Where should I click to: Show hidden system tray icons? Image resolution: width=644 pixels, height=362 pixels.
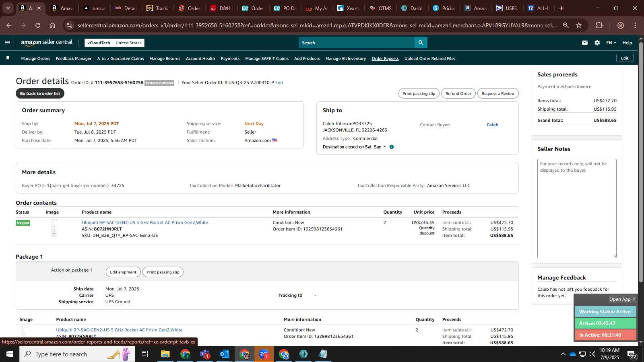pos(563,354)
